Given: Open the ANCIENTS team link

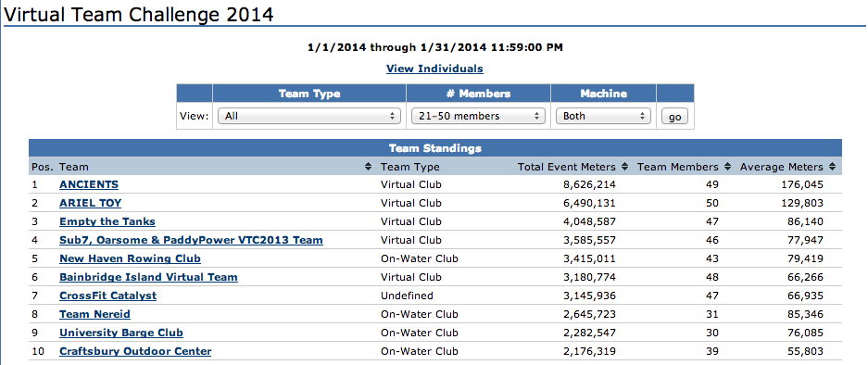Looking at the screenshot, I should click(89, 184).
